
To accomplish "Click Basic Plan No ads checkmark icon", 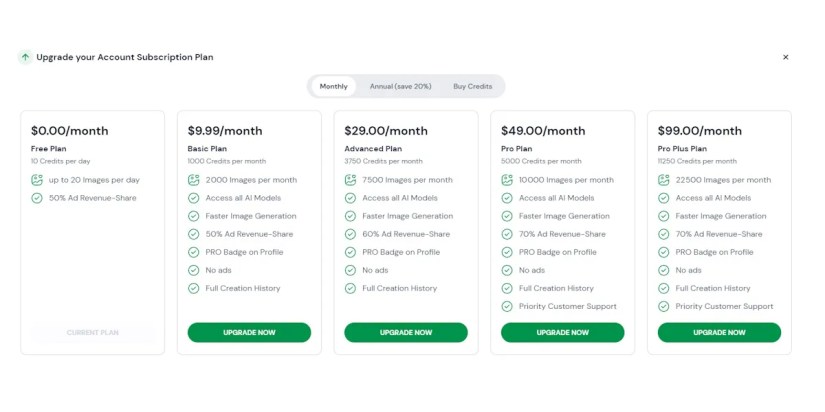I will tap(194, 270).
